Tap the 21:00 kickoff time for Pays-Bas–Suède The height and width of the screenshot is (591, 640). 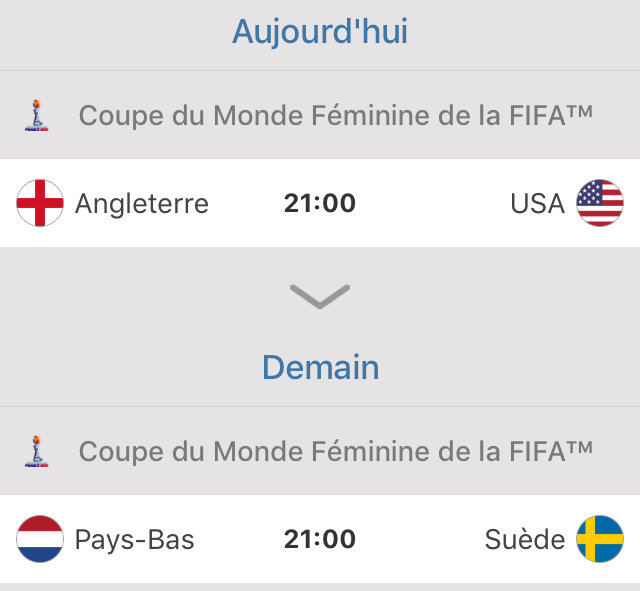click(320, 540)
